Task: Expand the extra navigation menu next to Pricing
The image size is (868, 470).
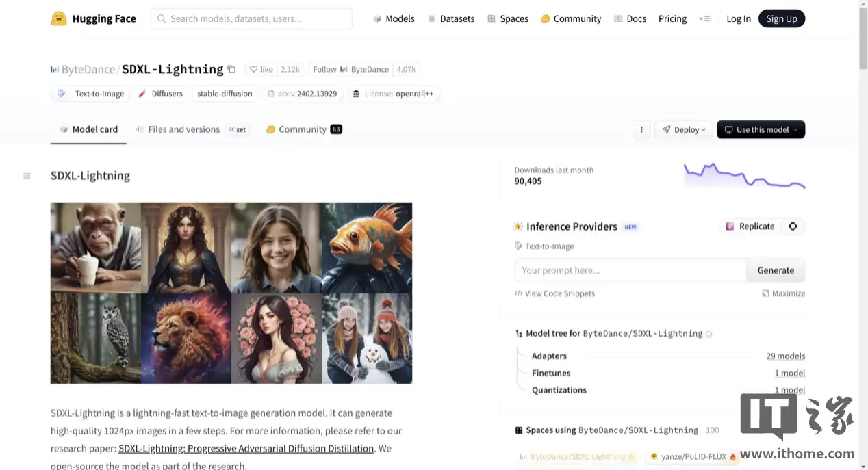Action: click(704, 18)
